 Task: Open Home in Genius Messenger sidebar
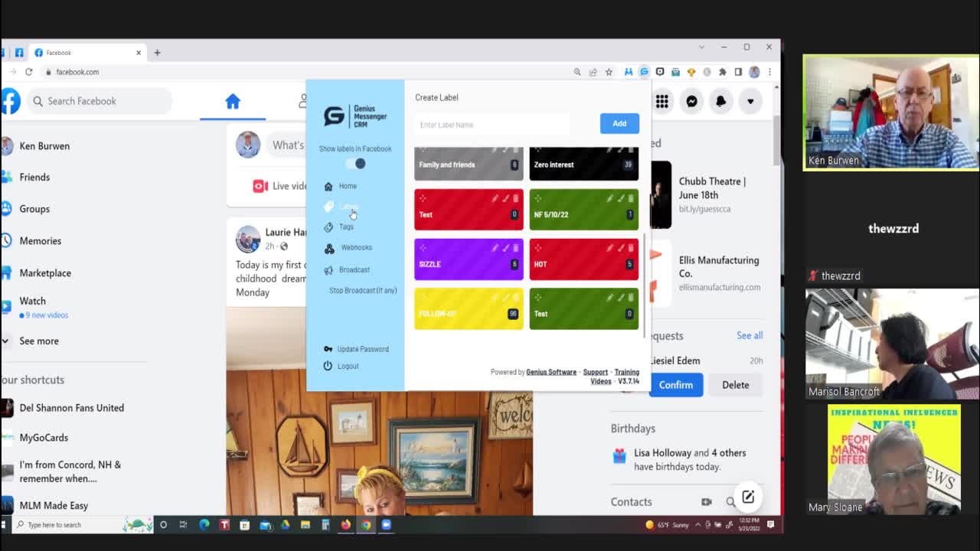341,186
